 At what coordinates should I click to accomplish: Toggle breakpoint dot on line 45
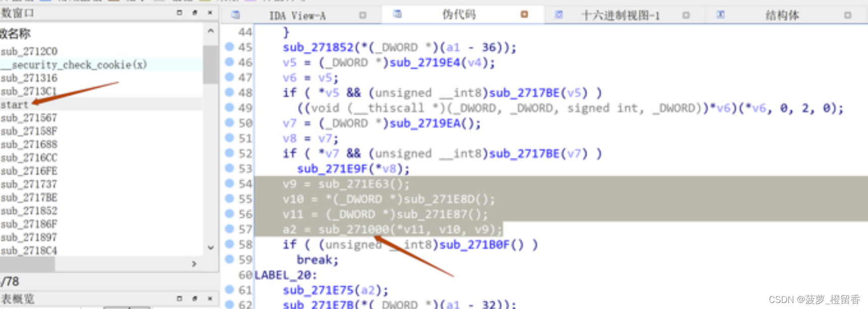(x=229, y=47)
